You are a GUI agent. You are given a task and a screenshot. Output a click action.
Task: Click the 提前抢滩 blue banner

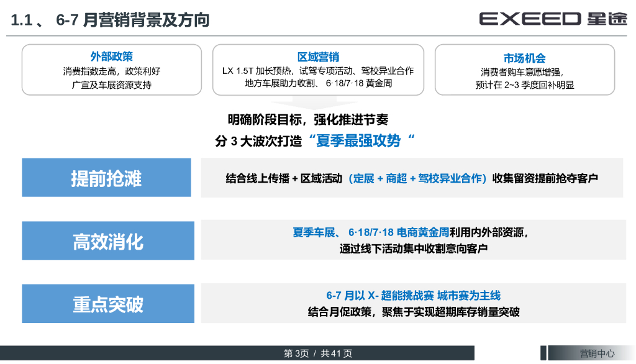tap(107, 177)
